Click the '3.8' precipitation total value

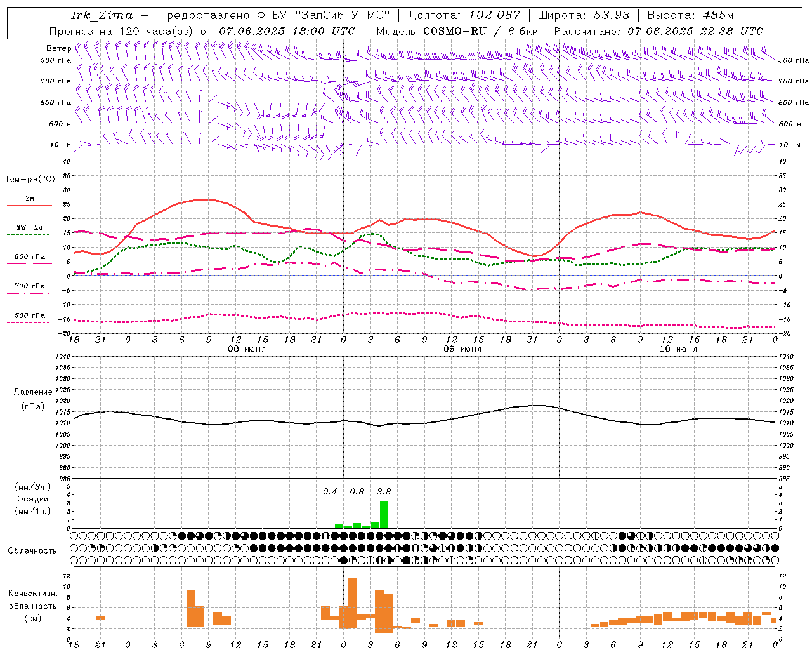(x=384, y=491)
